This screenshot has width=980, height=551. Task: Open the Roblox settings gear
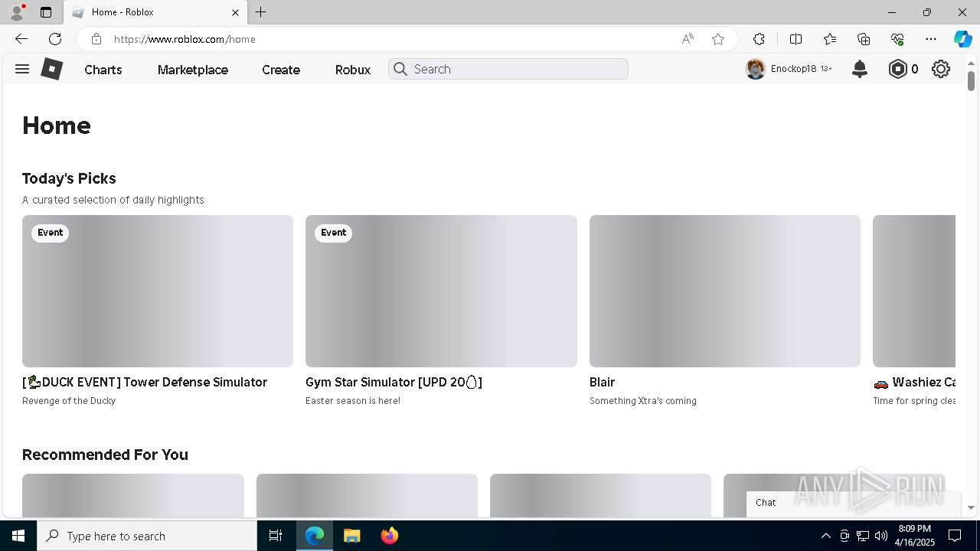(941, 69)
